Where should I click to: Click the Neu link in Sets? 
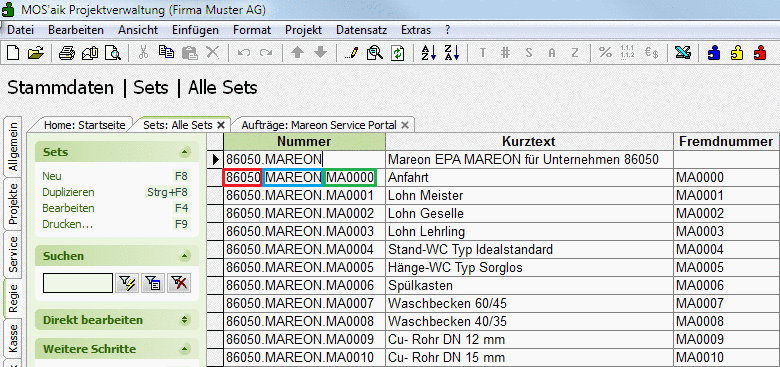(x=52, y=177)
